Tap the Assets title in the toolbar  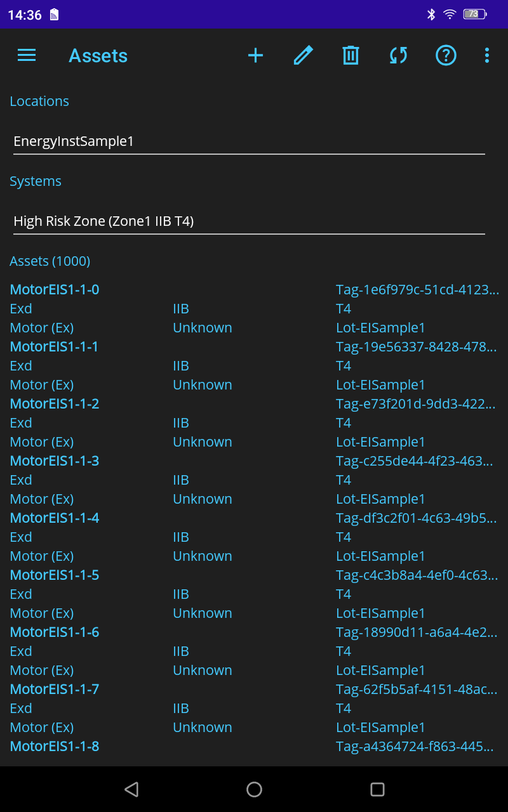[x=98, y=55]
